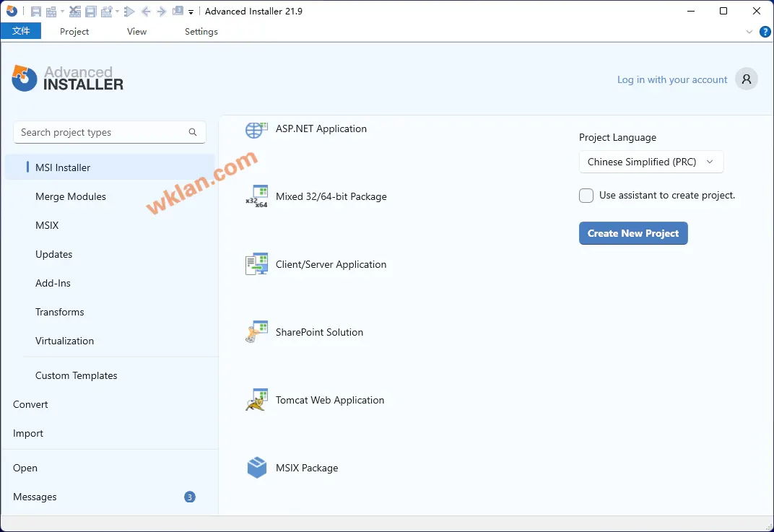Open the 文件 file menu tab
This screenshot has height=532, width=774.
(x=21, y=31)
